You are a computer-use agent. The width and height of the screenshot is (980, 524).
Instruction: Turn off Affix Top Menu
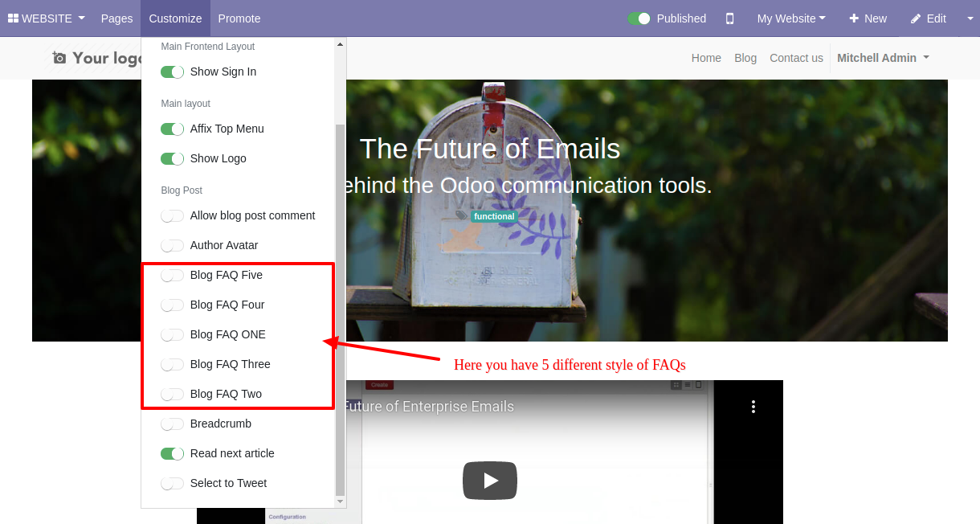click(x=173, y=129)
